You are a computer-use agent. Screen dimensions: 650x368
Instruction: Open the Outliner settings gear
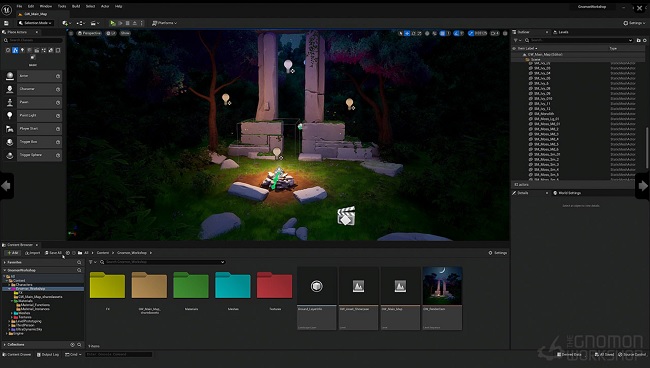[645, 40]
